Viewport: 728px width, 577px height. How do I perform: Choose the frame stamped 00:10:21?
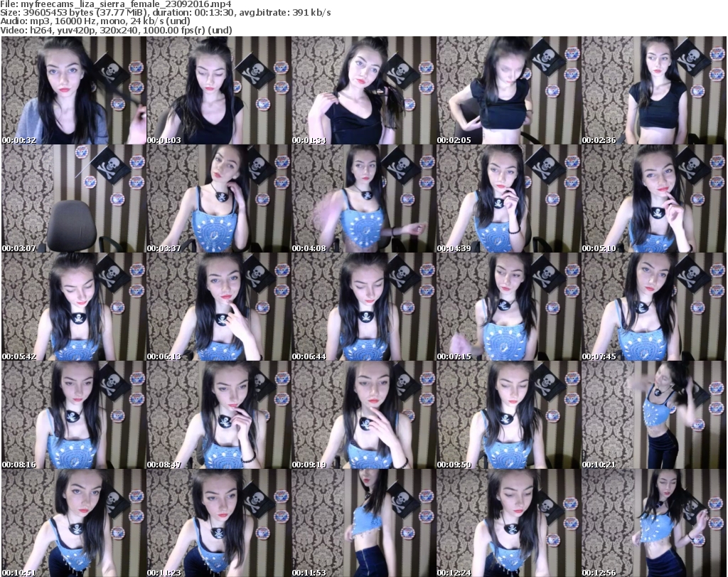654,415
